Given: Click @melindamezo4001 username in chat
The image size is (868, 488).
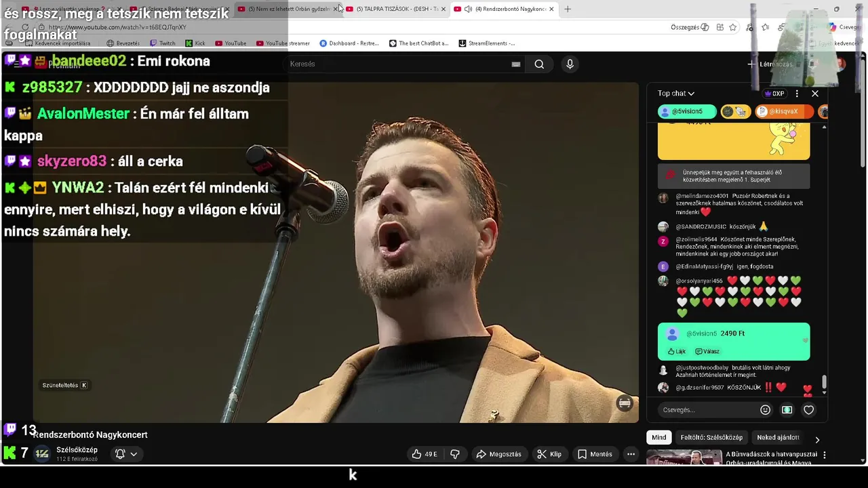Looking at the screenshot, I should click(702, 196).
